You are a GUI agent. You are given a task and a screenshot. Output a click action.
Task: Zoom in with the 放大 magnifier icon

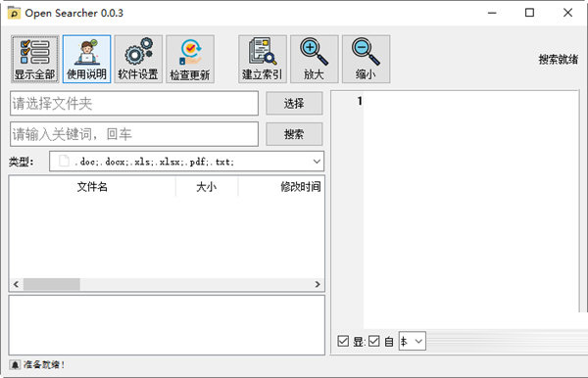[315, 59]
